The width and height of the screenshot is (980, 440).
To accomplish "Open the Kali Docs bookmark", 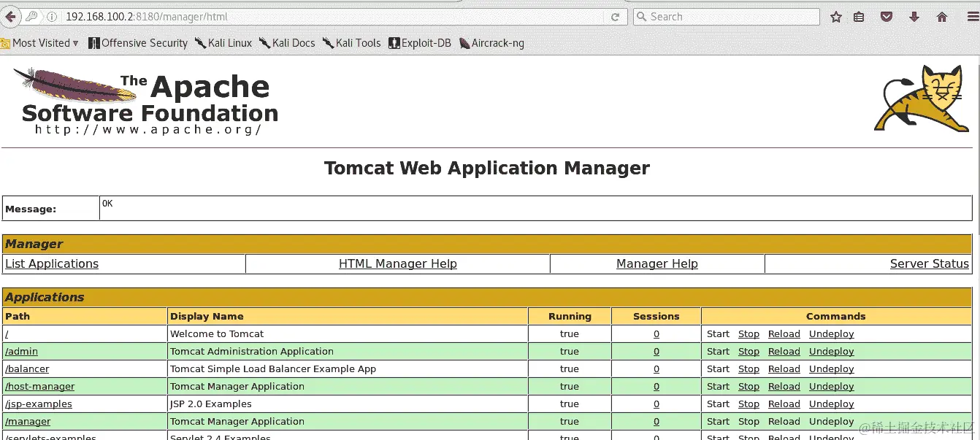I will (x=287, y=43).
